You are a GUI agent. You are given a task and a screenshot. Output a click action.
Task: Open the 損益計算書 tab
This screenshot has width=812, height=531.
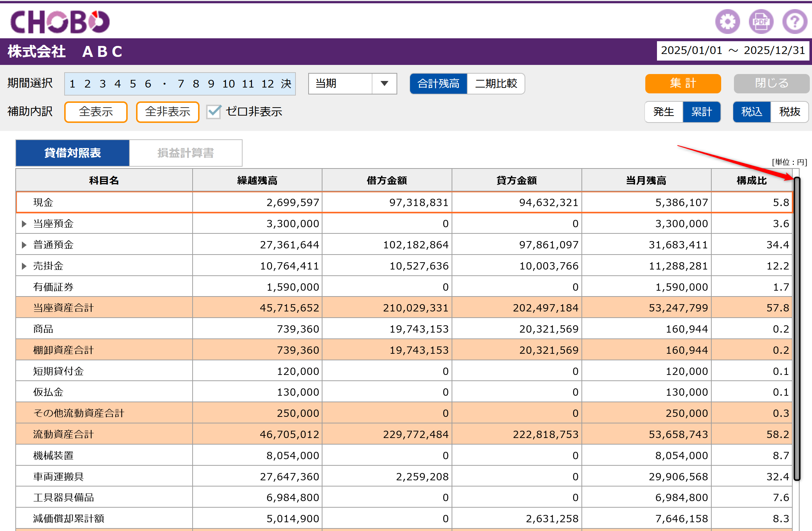(x=186, y=153)
